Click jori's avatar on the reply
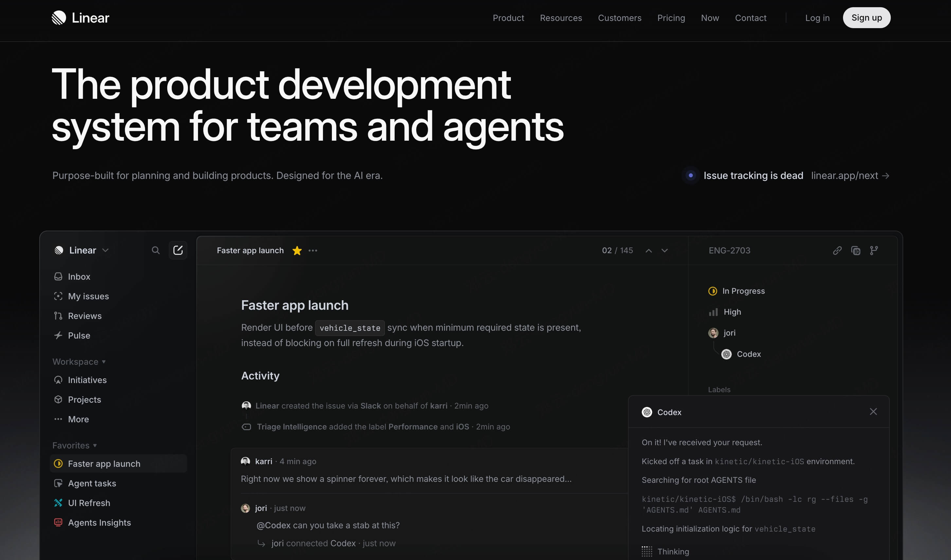Viewport: 951px width, 560px height. pyautogui.click(x=245, y=508)
